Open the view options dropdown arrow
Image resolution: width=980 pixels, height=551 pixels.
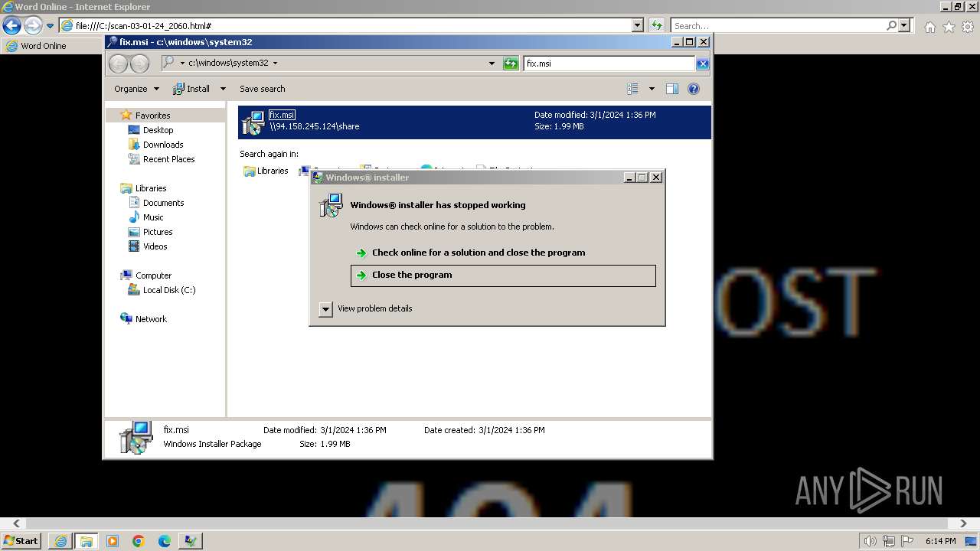(652, 89)
